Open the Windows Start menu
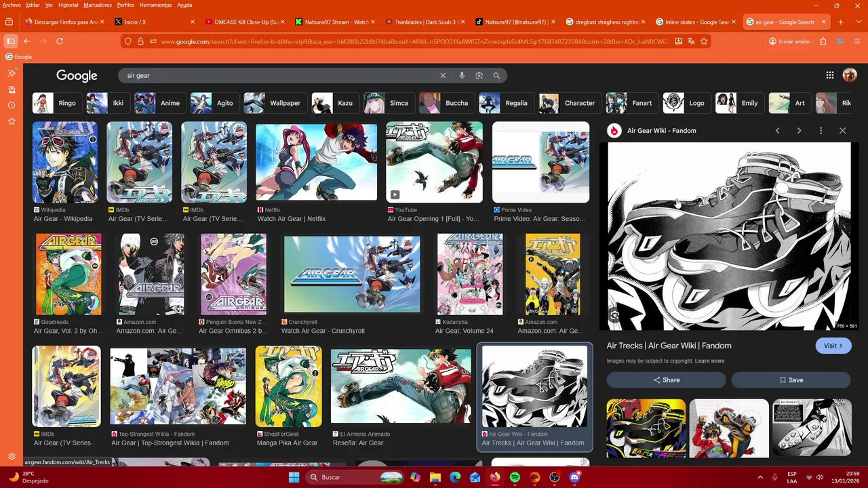Viewport: 868px width, 488px height. pos(294,477)
